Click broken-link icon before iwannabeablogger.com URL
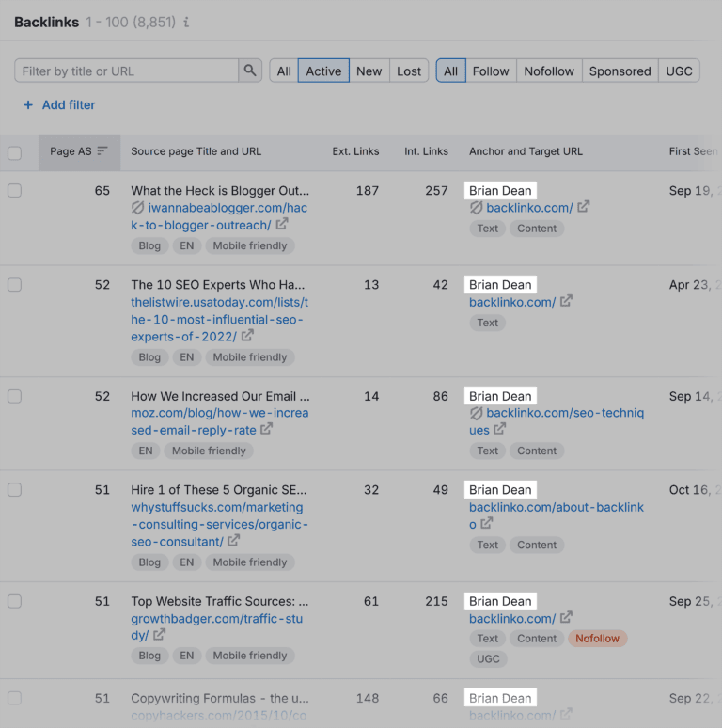This screenshot has width=722, height=728. 137,208
